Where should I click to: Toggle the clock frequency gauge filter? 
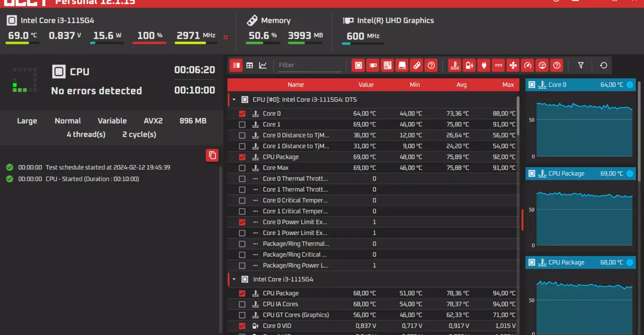[527, 65]
